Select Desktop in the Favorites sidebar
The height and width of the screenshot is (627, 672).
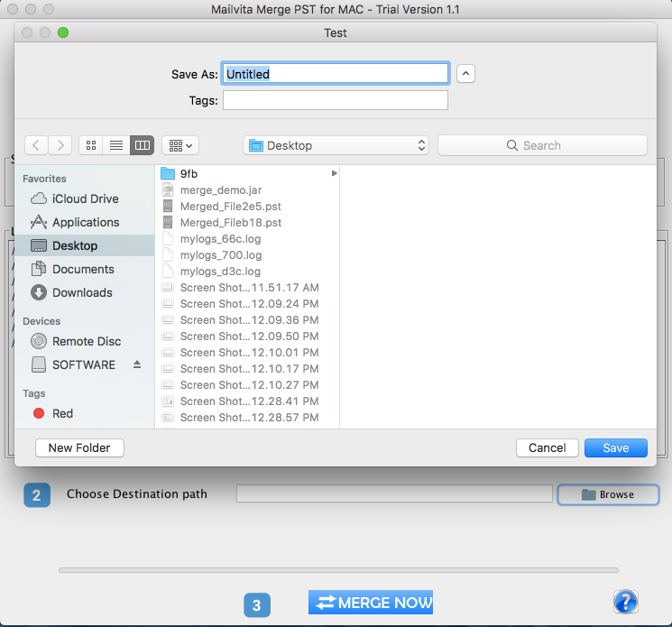(85, 245)
